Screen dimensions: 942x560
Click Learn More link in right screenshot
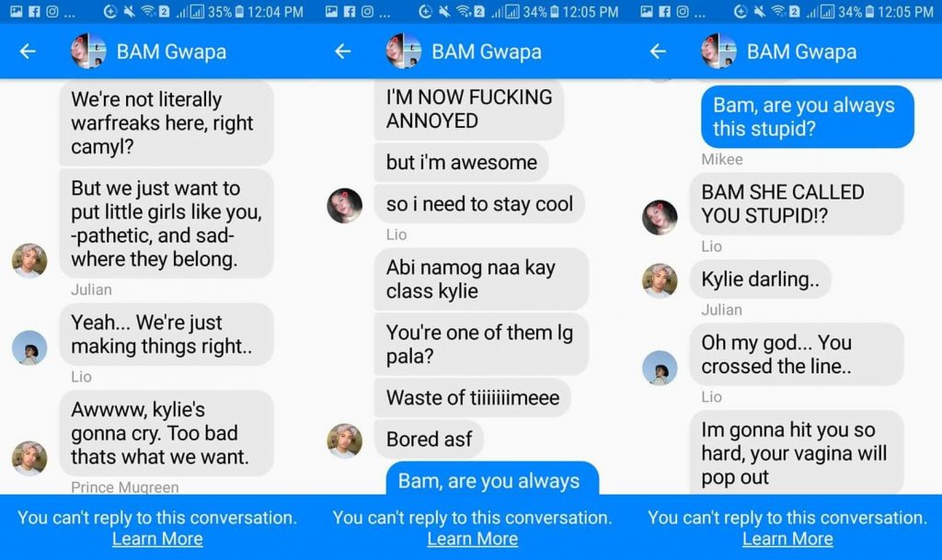pos(787,539)
